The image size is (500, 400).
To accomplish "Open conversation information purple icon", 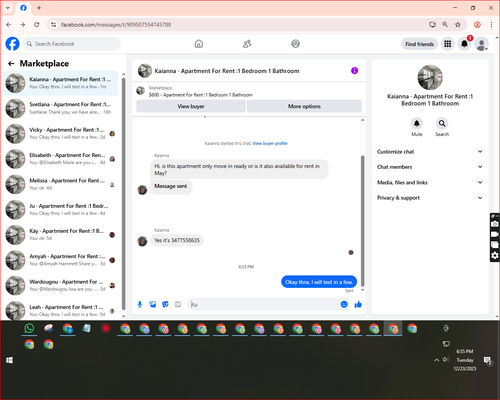I will coord(354,71).
